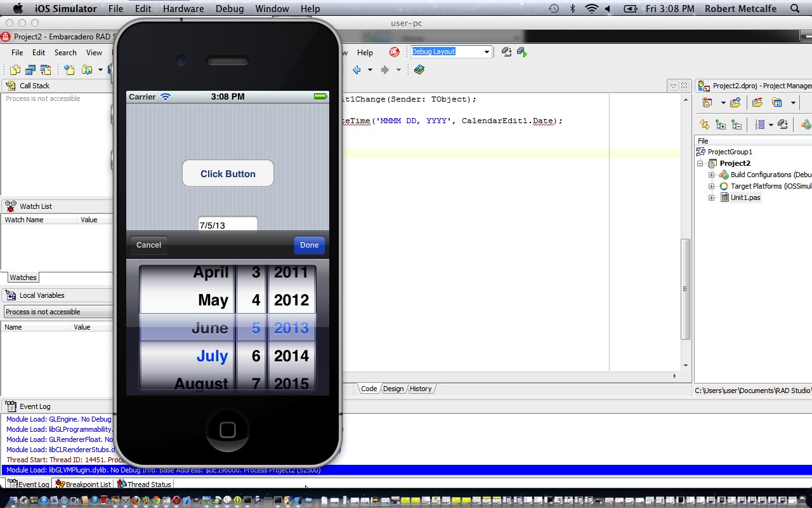Collapse the Project2 tree node
The height and width of the screenshot is (508, 812).
[700, 163]
